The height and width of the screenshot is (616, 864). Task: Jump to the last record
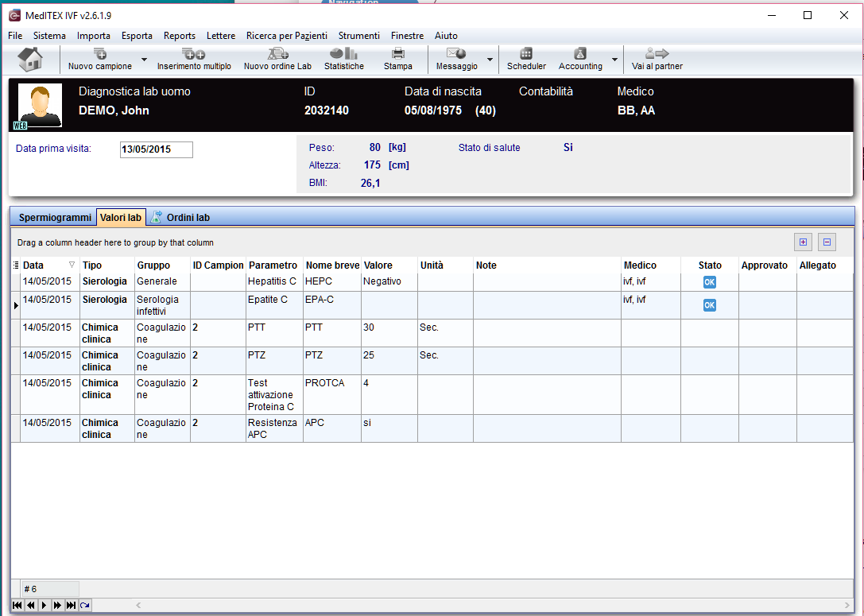(x=71, y=605)
